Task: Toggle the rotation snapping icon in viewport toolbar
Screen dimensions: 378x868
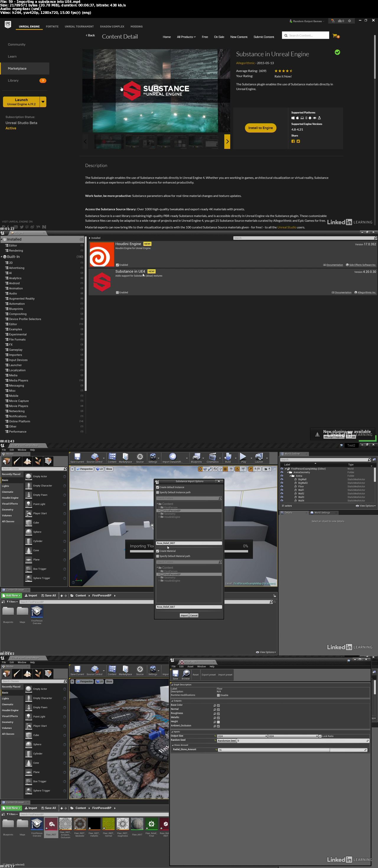Action: tap(237, 469)
